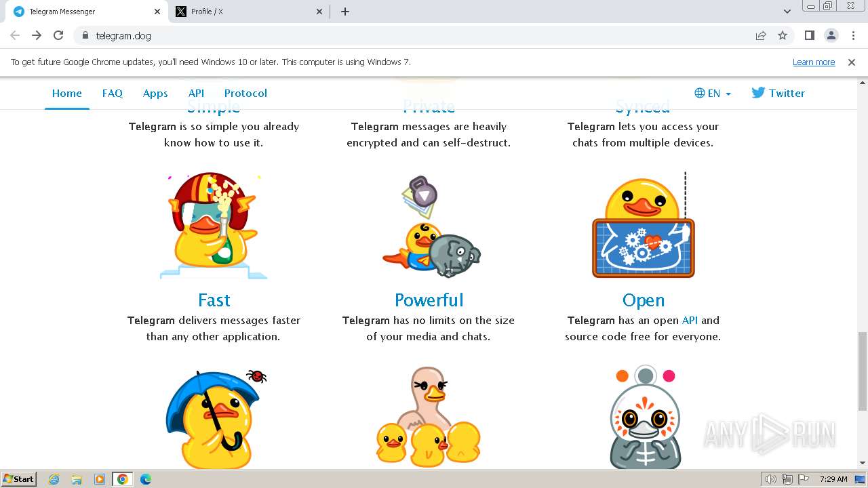Open File Explorer from taskbar
This screenshot has width=868, height=488.
click(77, 479)
